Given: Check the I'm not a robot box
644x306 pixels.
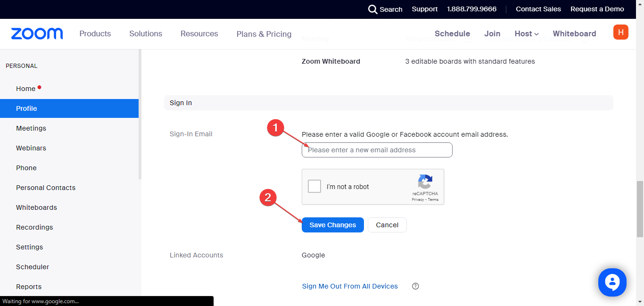Looking at the screenshot, I should pyautogui.click(x=314, y=186).
